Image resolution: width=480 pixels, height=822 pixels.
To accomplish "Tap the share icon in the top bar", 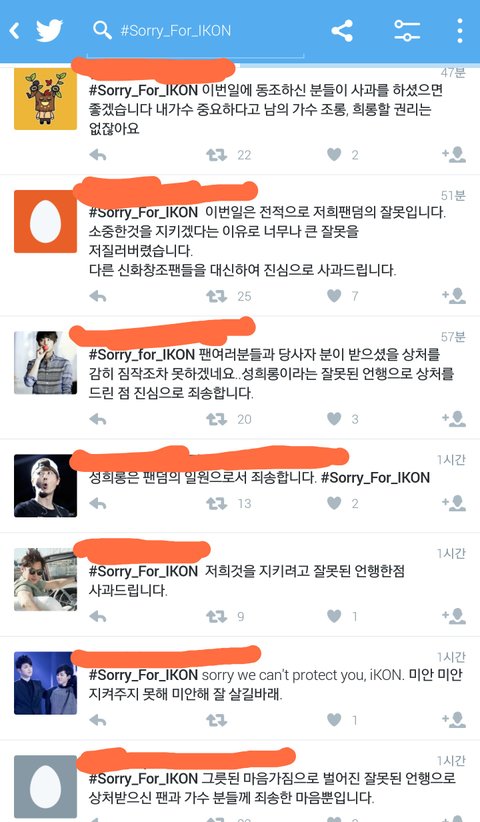I will pos(342,30).
